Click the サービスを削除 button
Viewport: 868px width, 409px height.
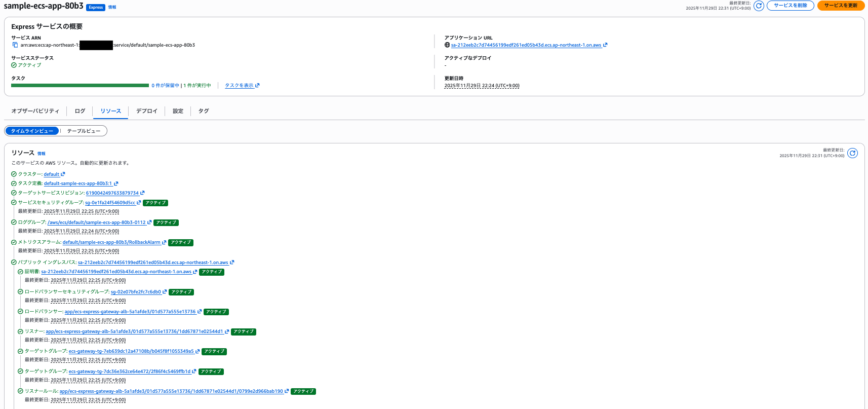coord(790,6)
